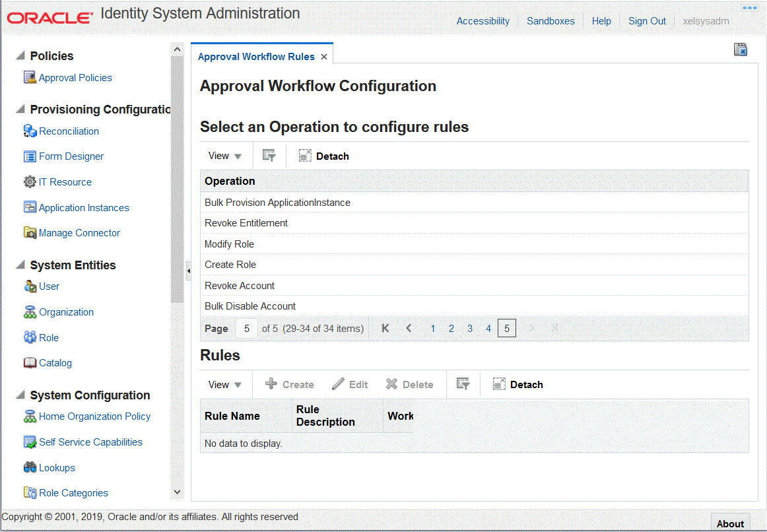Image resolution: width=767 pixels, height=532 pixels.
Task: Close the Approval Workflow Rules tab
Action: 324,57
